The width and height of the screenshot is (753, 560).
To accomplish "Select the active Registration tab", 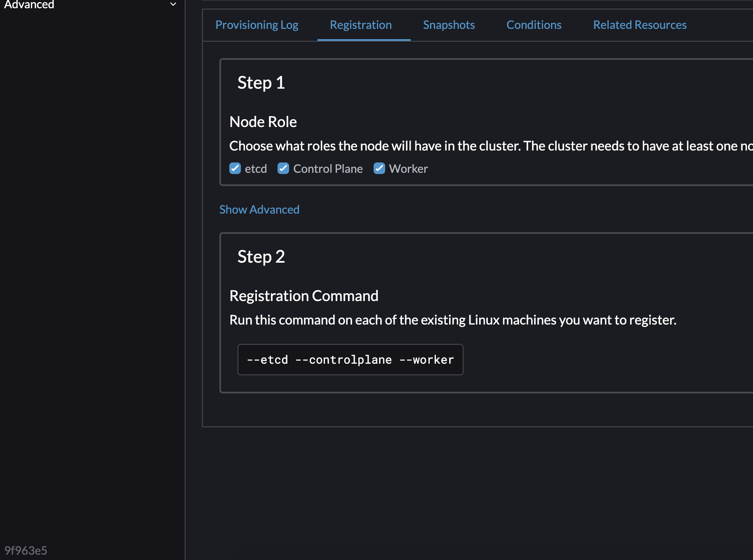I will click(x=360, y=25).
